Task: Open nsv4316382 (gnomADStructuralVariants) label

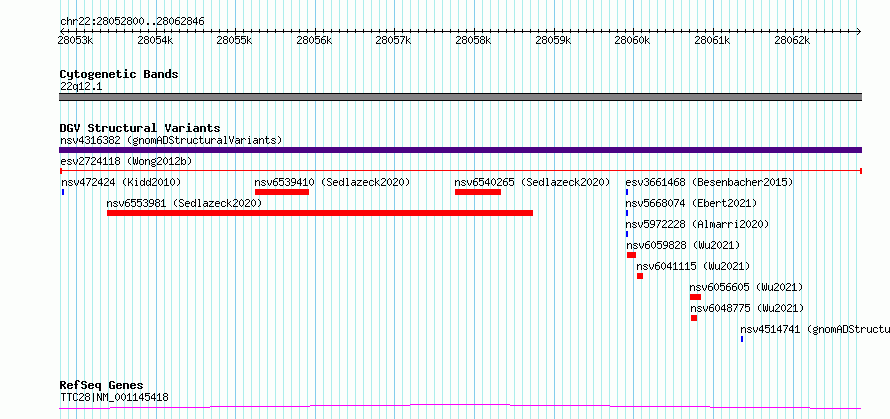Action: 171,140
